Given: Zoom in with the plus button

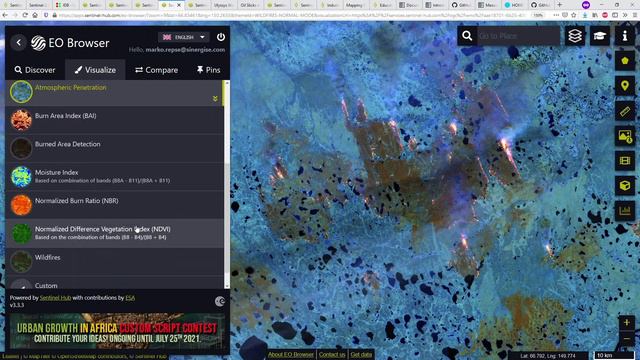Looking at the screenshot, I should point(626,323).
